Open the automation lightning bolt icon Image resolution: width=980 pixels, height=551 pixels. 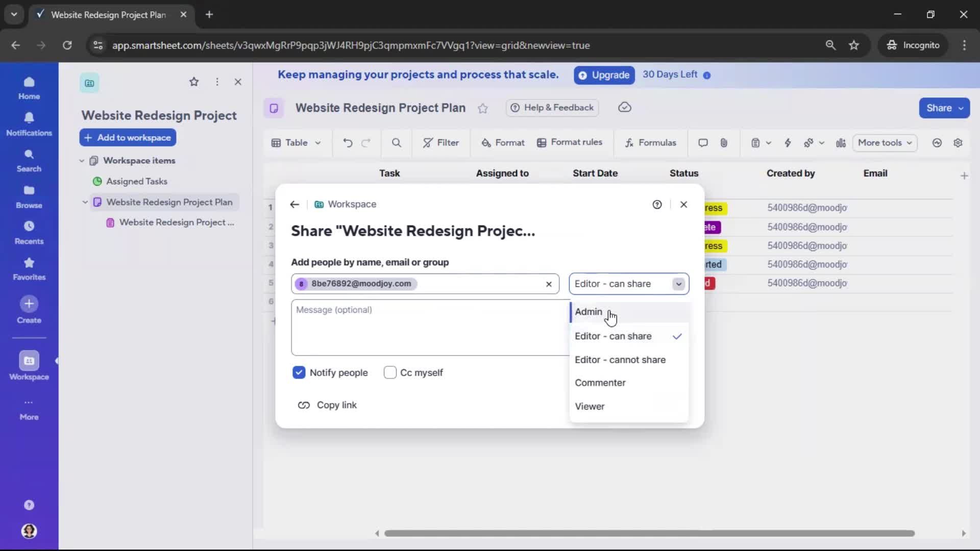coord(788,143)
